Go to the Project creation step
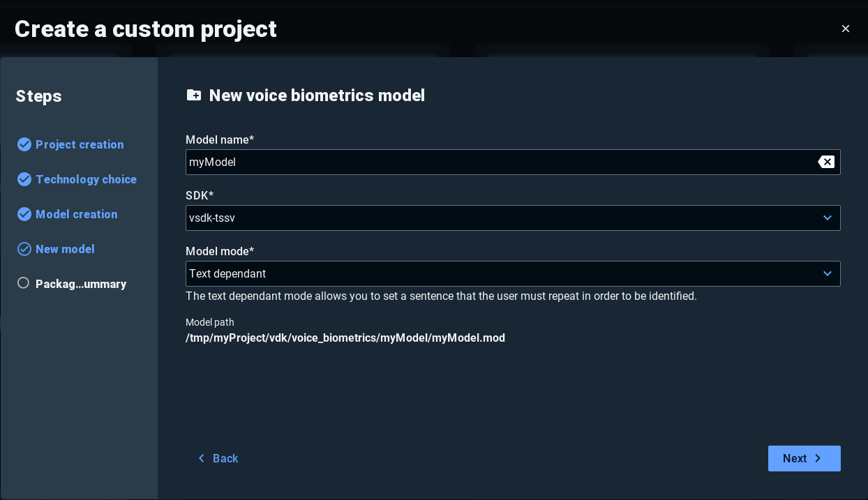 point(80,144)
